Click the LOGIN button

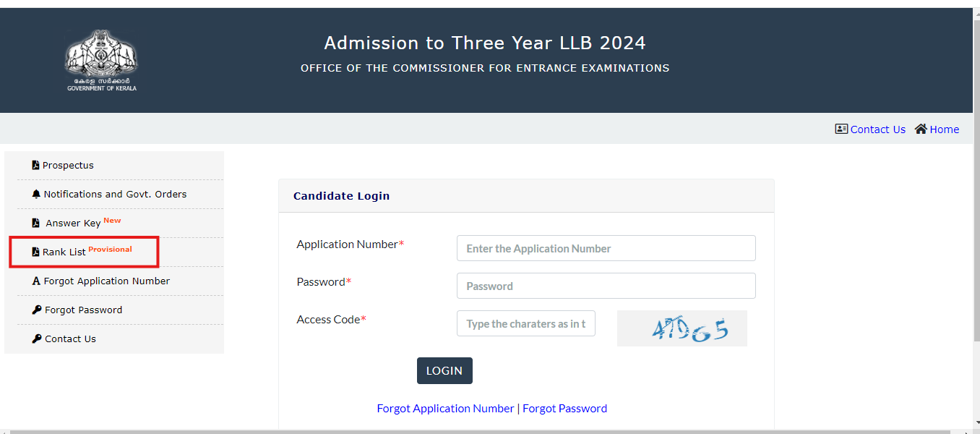[x=444, y=370]
